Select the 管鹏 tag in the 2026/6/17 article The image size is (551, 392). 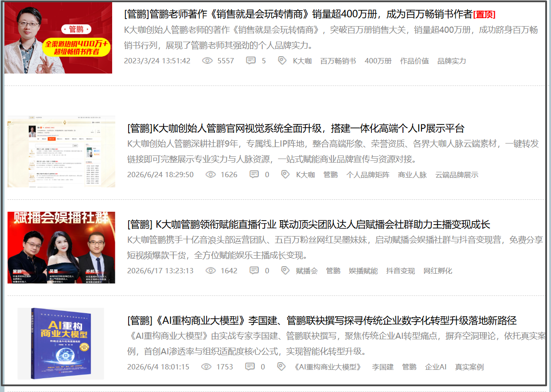(333, 271)
